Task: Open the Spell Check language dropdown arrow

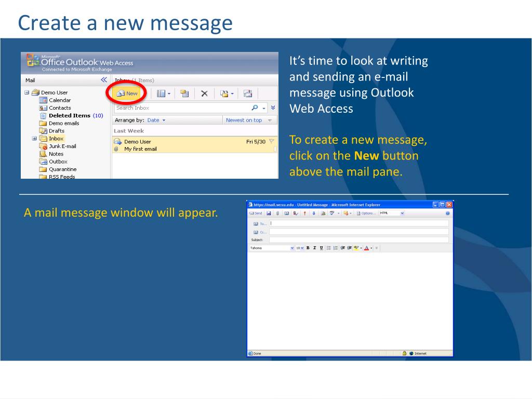Action: tap(339, 214)
